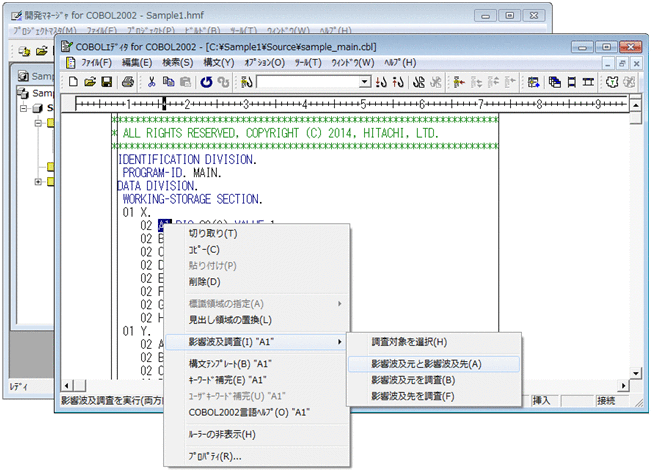652x473 pixels.
Task: Open the ファイル(F) menu in the editor
Action: tap(96, 63)
